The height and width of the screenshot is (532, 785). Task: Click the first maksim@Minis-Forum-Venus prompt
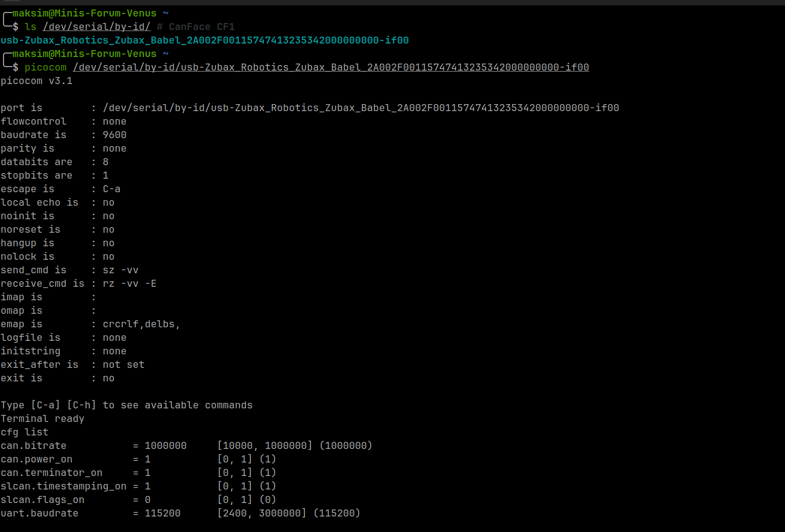point(84,13)
